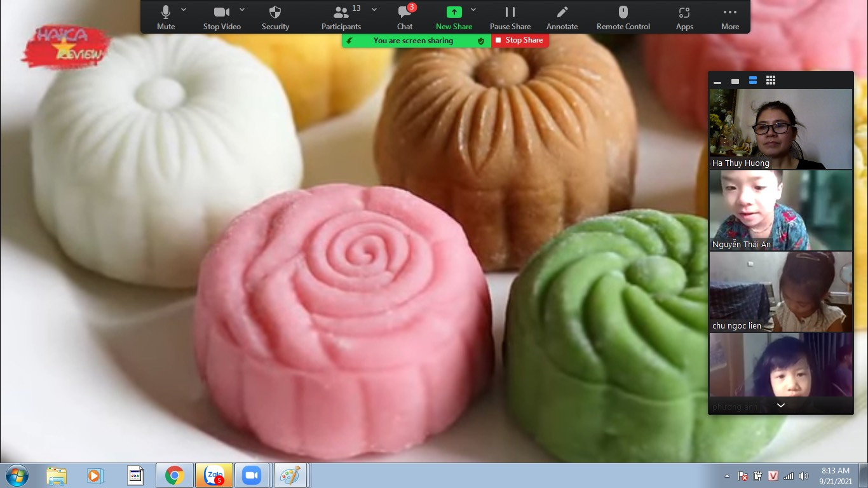Select stacked two-tile thumbnail view
The width and height of the screenshot is (868, 488).
(753, 81)
